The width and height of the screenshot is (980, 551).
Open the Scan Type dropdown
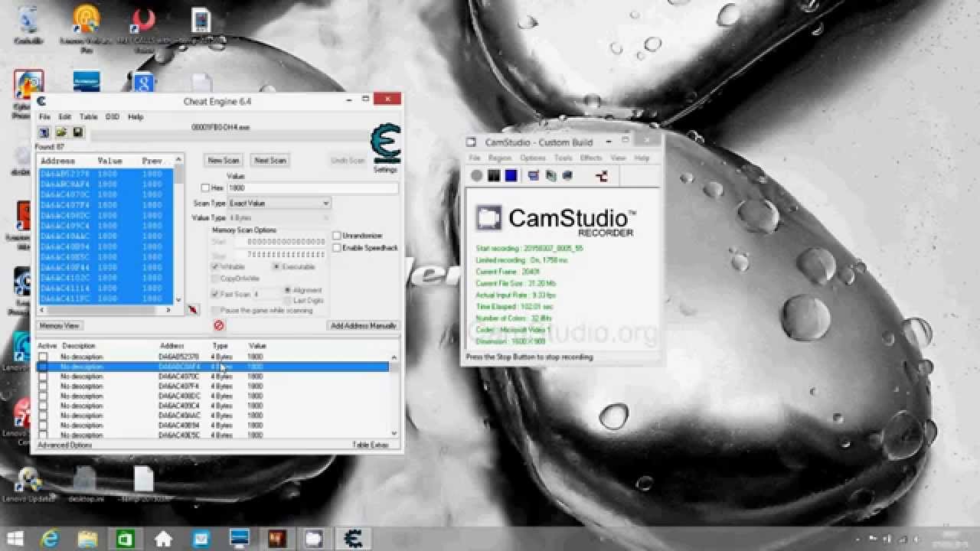click(279, 203)
